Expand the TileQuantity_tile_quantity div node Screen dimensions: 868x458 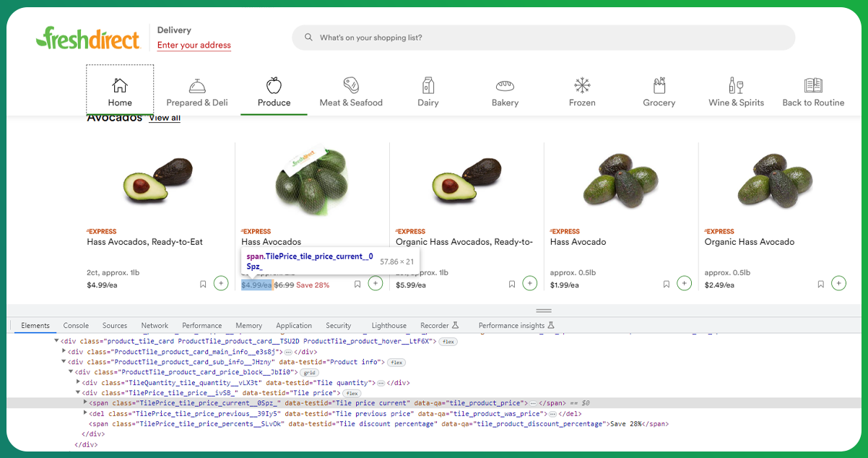coord(79,382)
